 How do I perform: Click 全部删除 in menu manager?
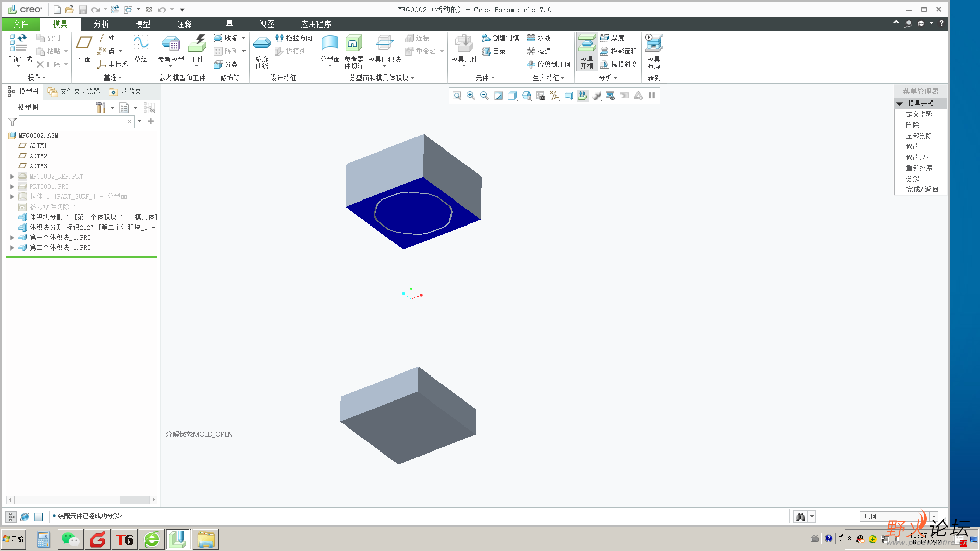919,136
